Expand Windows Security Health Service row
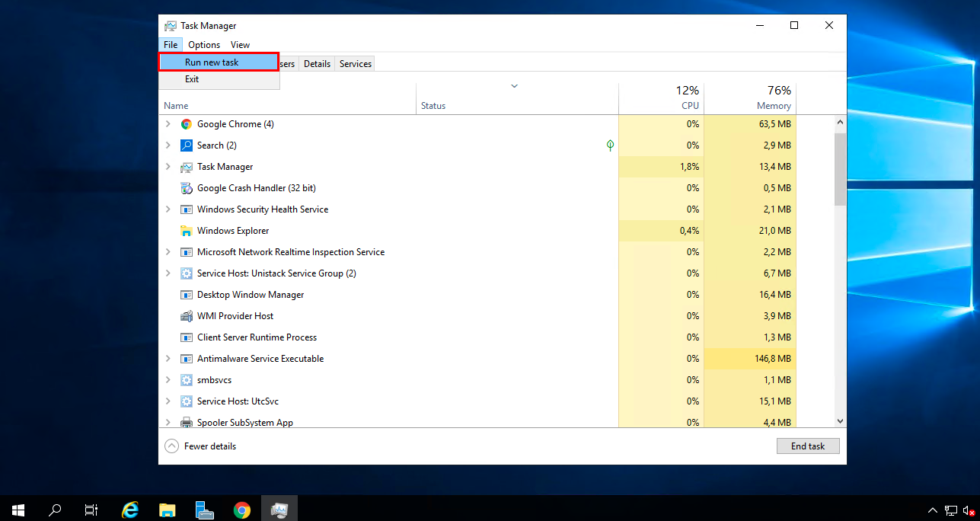The width and height of the screenshot is (980, 521). tap(168, 209)
